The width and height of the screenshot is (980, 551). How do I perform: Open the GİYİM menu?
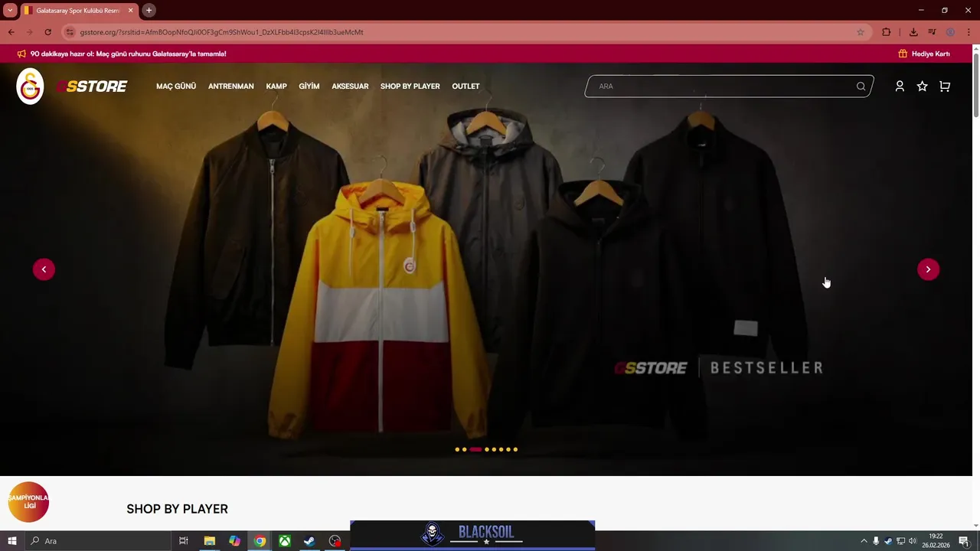tap(309, 86)
